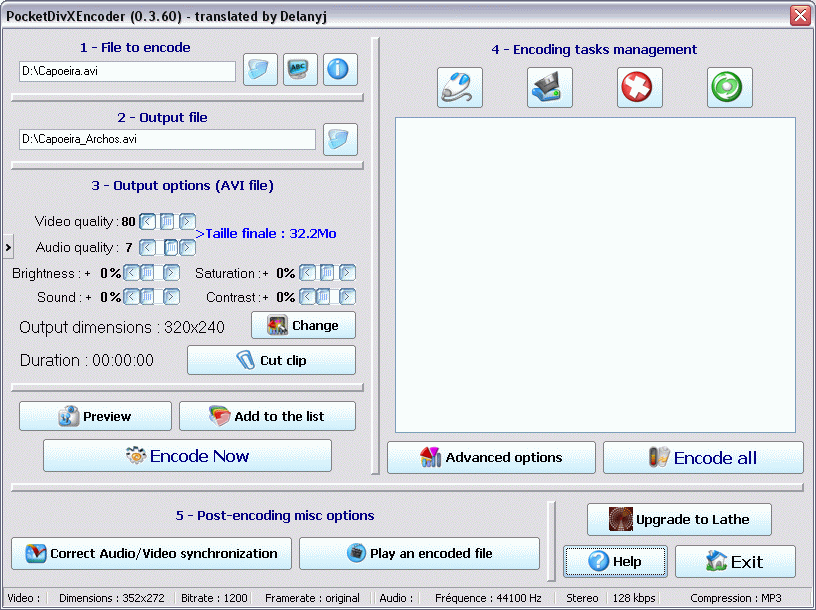Increase the Saturation percentage
816x610 pixels.
coord(348,273)
